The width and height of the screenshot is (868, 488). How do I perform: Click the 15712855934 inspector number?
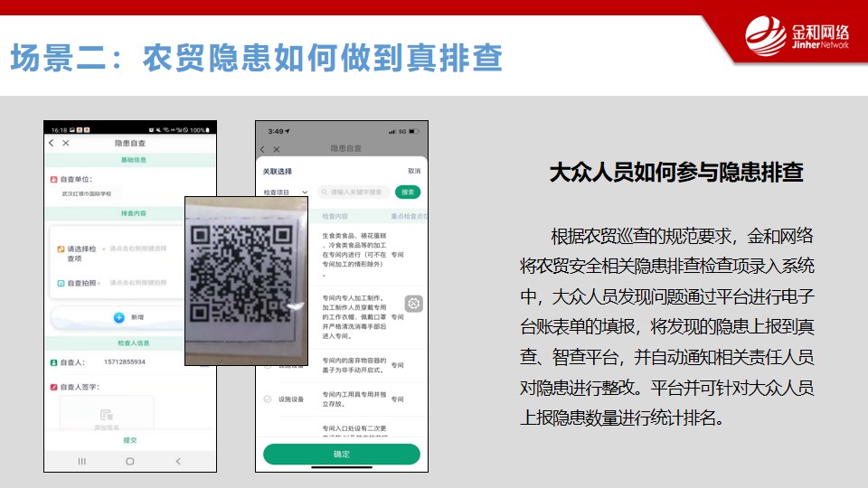pos(125,361)
